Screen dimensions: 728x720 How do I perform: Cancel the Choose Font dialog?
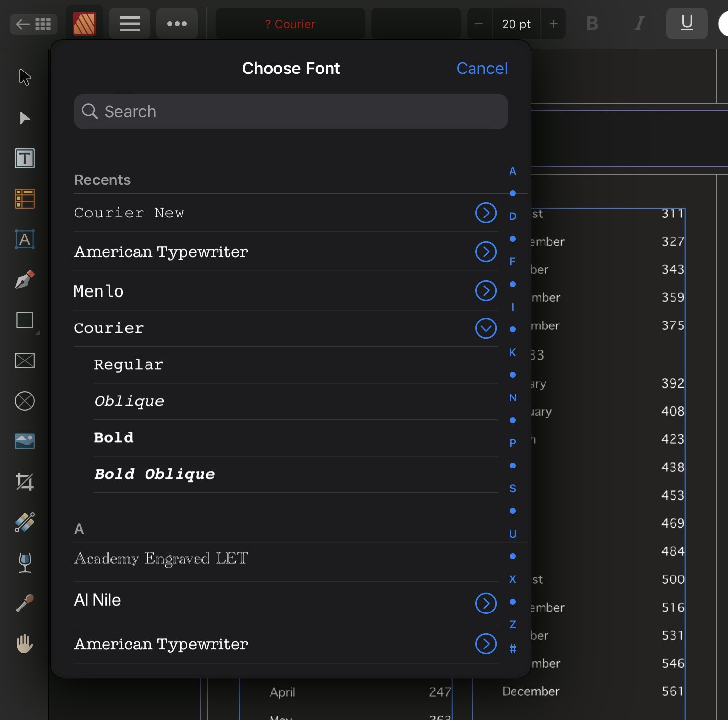(482, 68)
